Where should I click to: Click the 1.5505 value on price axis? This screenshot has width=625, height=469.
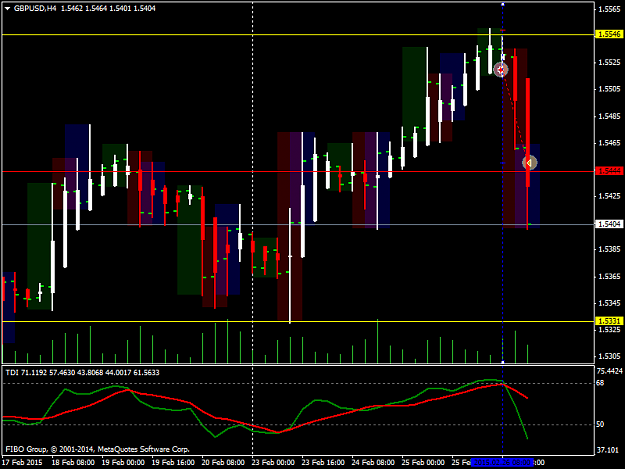tap(610, 89)
